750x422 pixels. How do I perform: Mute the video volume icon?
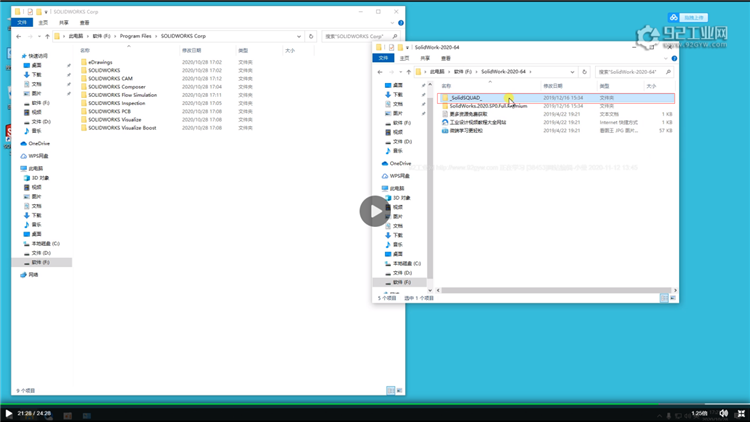point(724,413)
